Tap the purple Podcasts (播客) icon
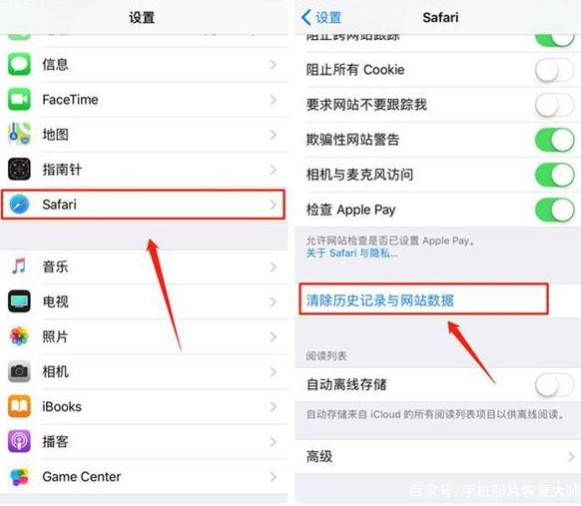The width and height of the screenshot is (581, 506). [19, 441]
